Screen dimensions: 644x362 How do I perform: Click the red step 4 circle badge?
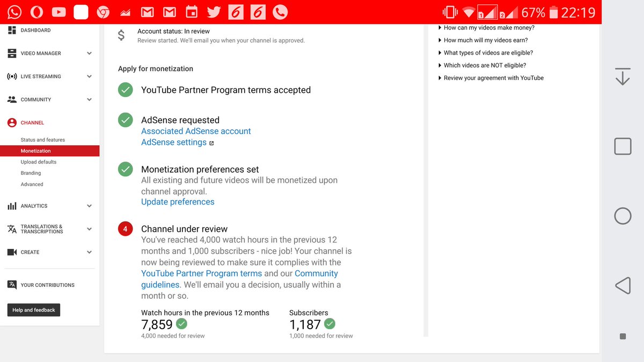click(126, 229)
